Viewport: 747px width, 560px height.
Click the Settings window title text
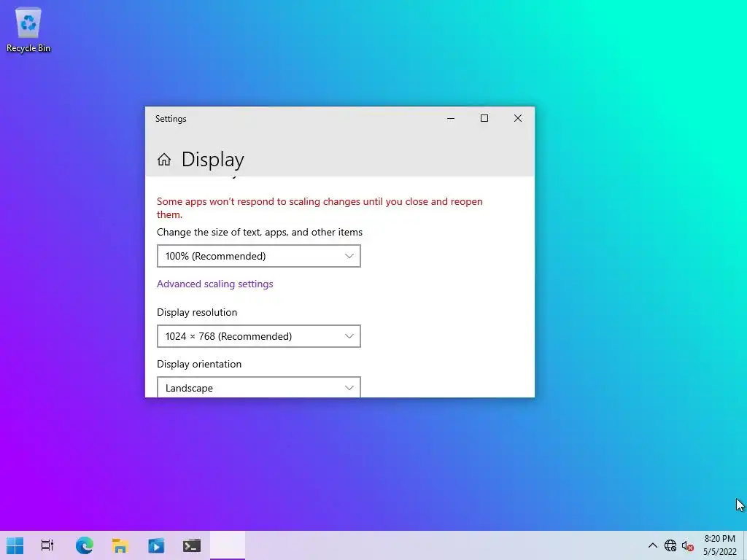pyautogui.click(x=171, y=119)
